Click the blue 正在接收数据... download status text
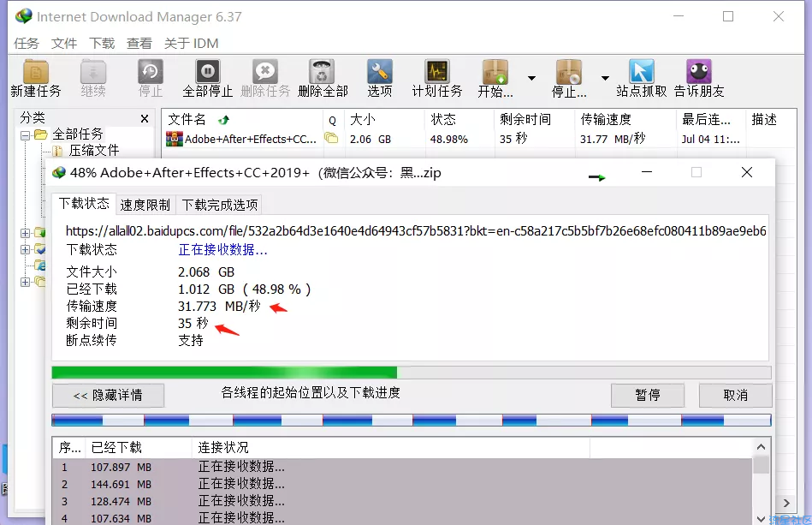The height and width of the screenshot is (525, 812). coord(222,250)
